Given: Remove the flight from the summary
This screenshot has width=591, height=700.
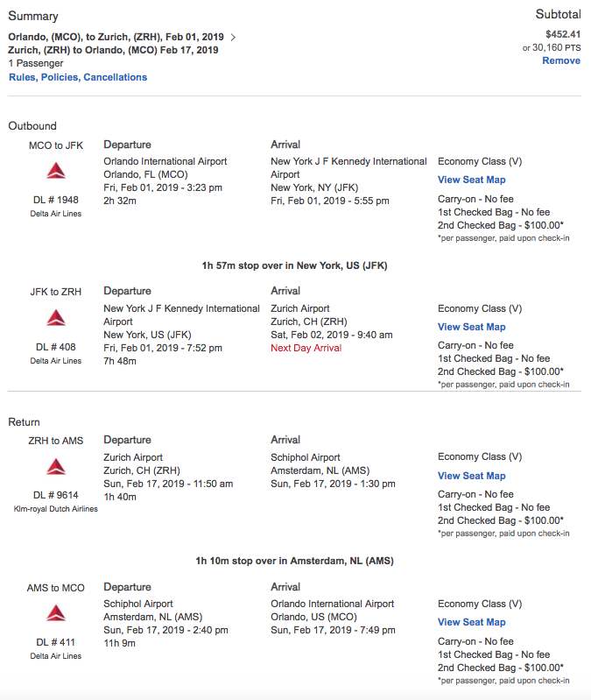Looking at the screenshot, I should click(560, 60).
